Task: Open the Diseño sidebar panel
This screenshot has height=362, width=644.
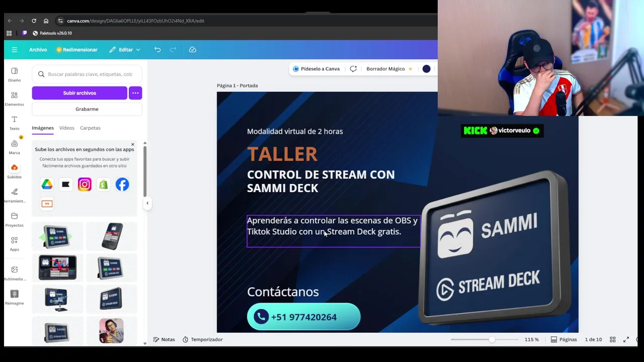Action: pyautogui.click(x=14, y=74)
